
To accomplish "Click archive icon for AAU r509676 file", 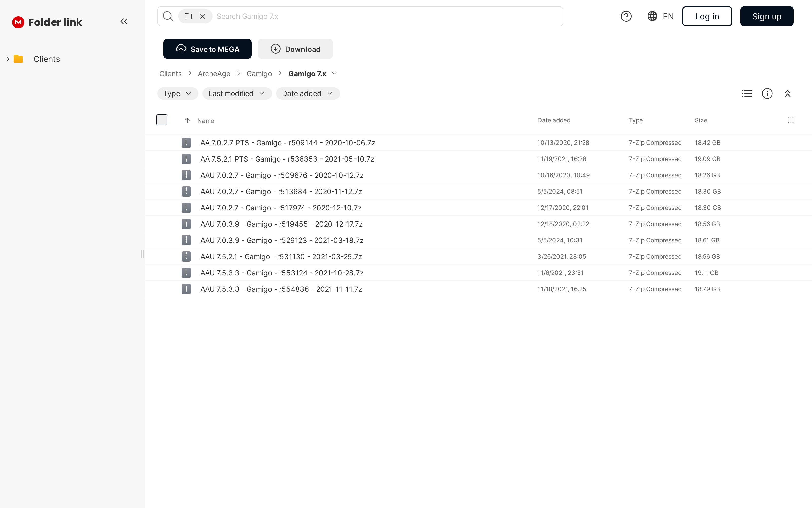I will pos(186,175).
